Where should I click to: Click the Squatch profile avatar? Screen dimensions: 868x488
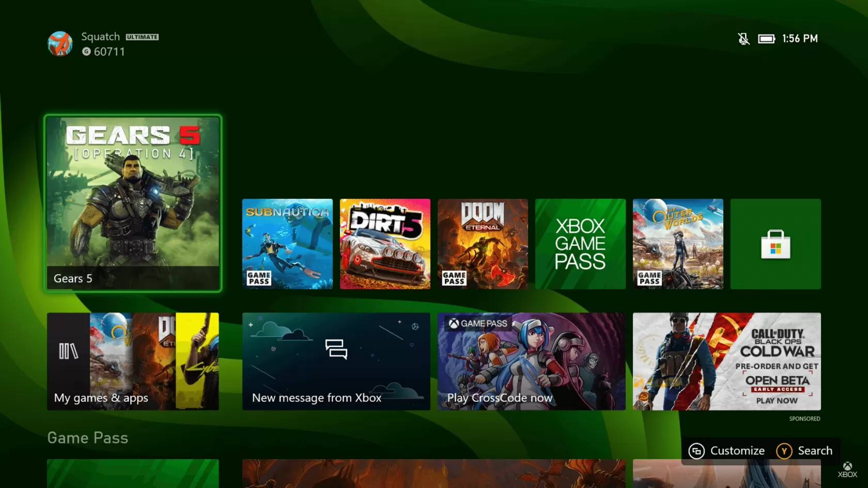(x=60, y=44)
